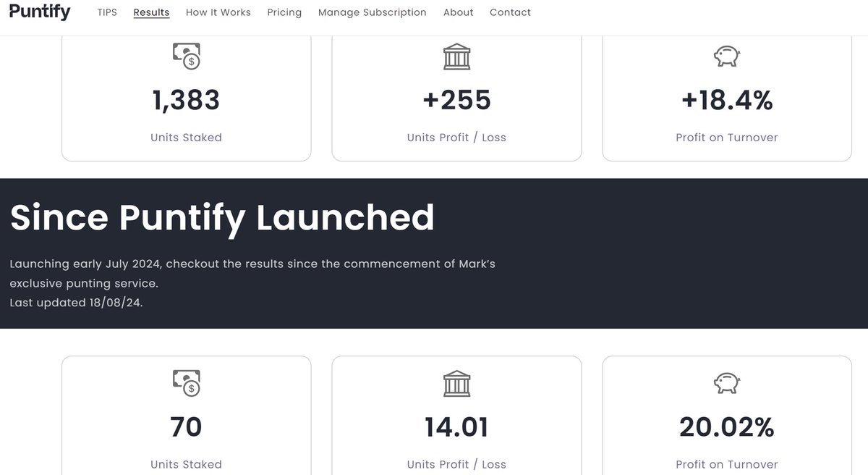Select the +255 value

(x=456, y=101)
